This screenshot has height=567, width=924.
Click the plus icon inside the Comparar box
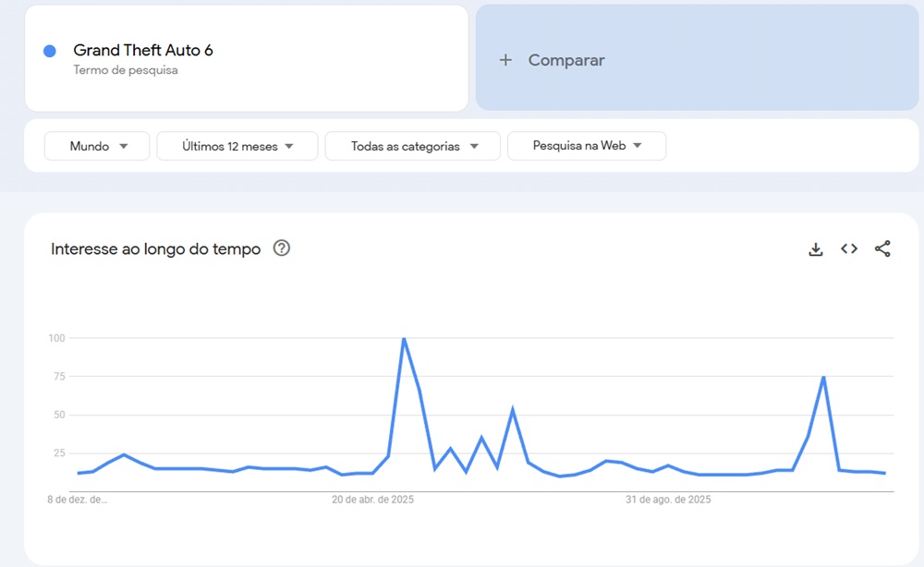(505, 59)
